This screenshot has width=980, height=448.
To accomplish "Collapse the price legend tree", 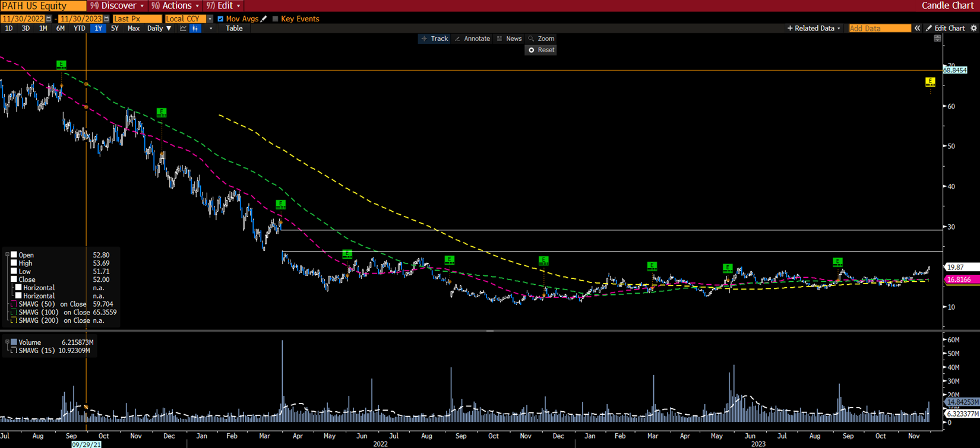I will (x=7, y=255).
